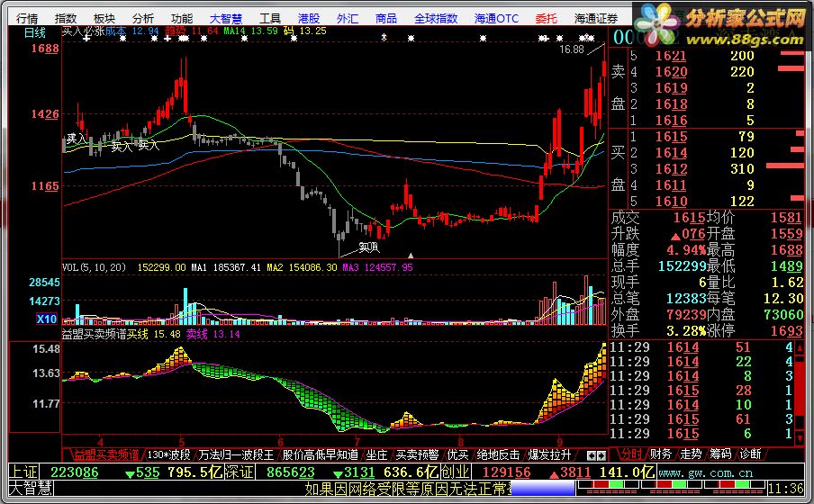Open the 指数 menu
Viewport: 814px width, 504px height.
pyautogui.click(x=66, y=19)
